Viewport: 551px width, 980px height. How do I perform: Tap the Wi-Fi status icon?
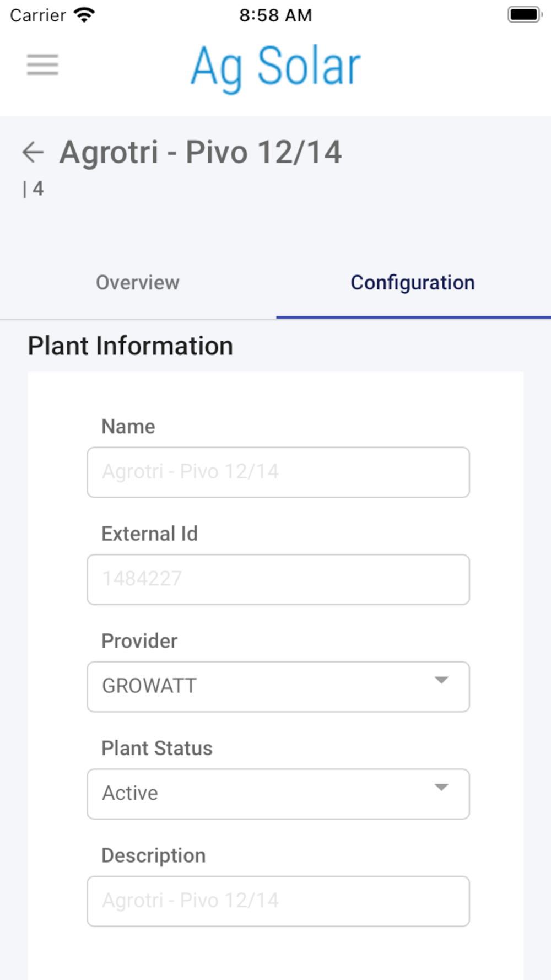point(84,15)
